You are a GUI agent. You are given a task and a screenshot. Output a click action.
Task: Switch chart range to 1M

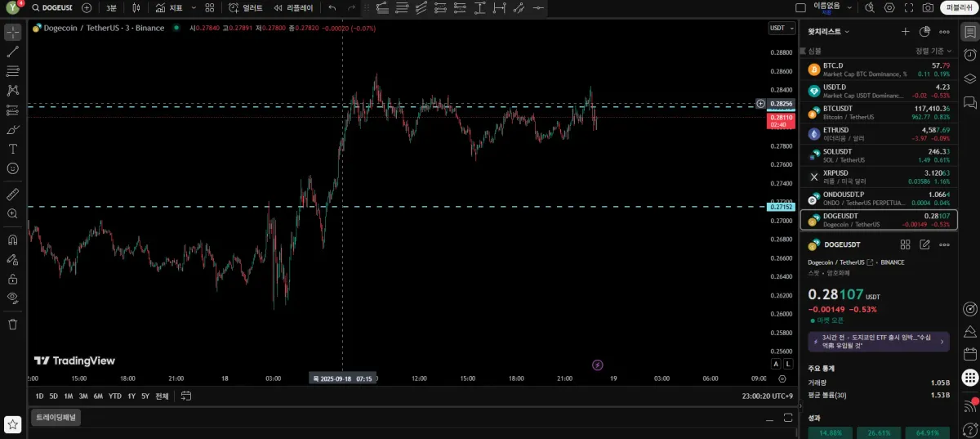pos(69,396)
